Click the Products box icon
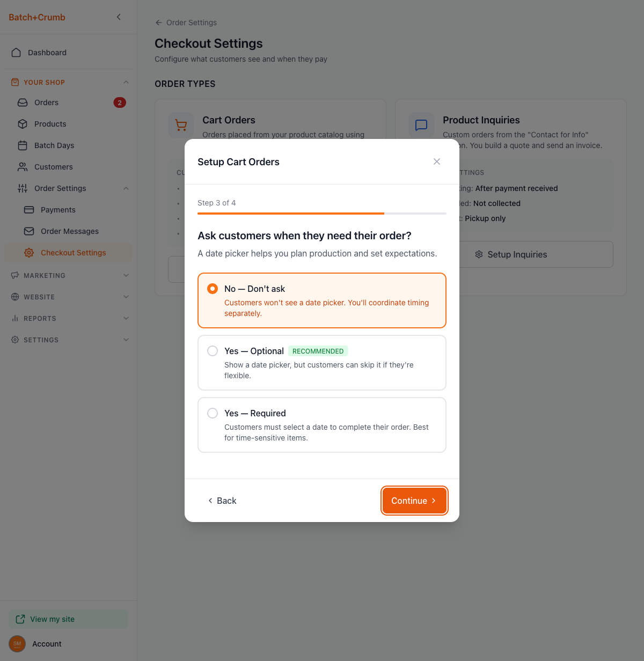This screenshot has height=661, width=644. pyautogui.click(x=23, y=124)
